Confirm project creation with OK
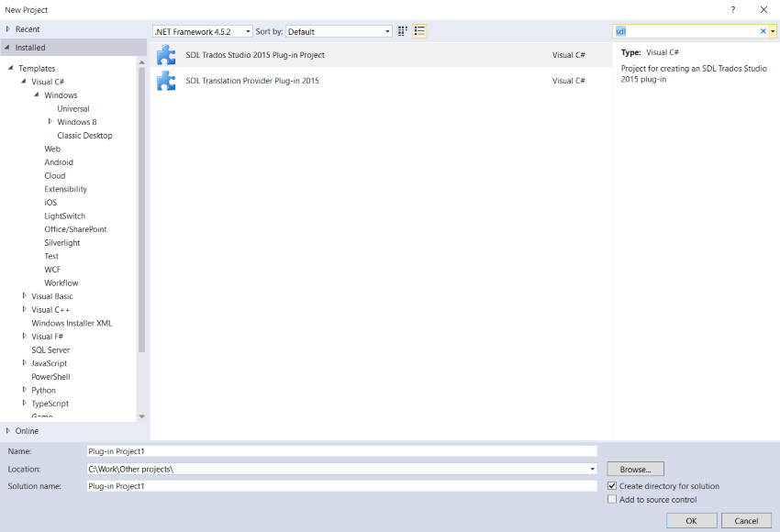780x532 pixels. pyautogui.click(x=691, y=520)
